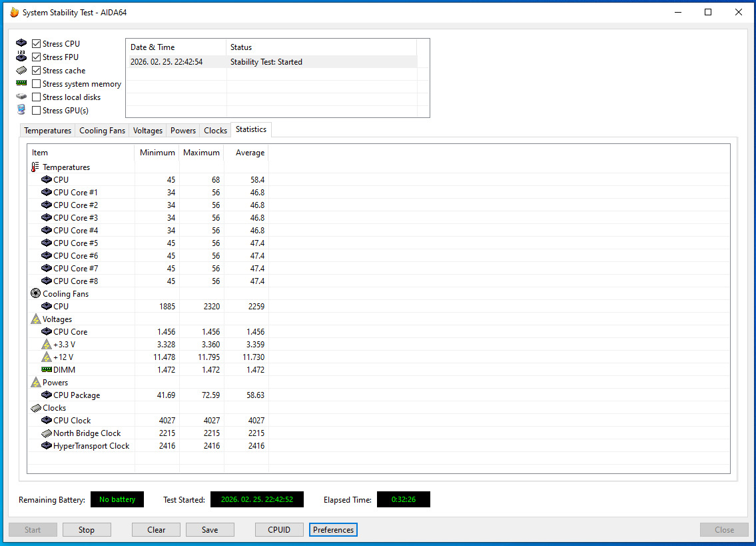The width and height of the screenshot is (756, 546).
Task: Click the chip icon beside North Bridge Clock
Action: (x=46, y=433)
